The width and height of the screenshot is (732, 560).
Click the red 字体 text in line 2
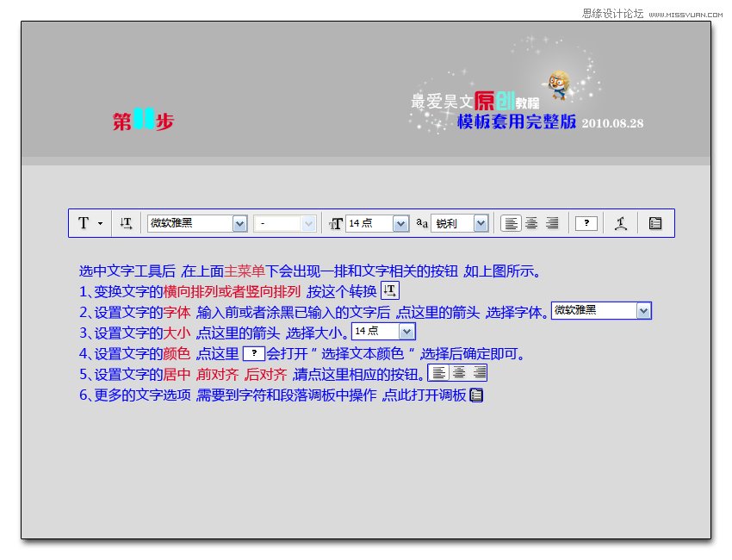(177, 312)
